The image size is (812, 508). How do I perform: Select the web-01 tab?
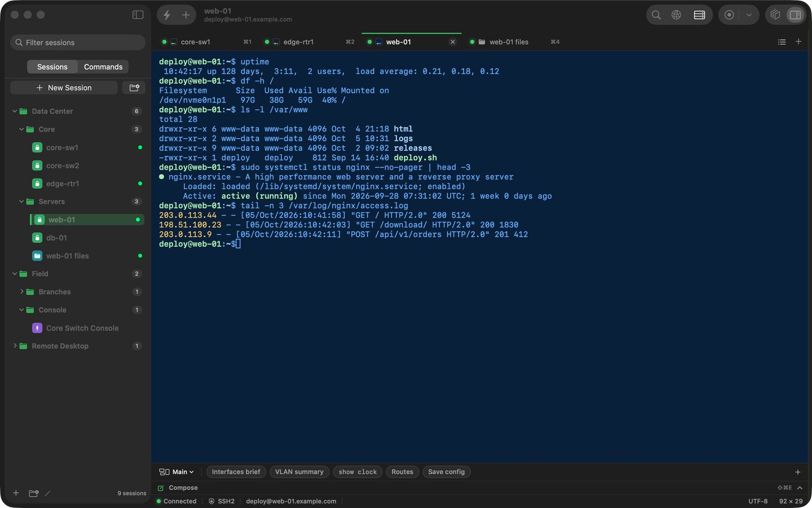pos(412,42)
